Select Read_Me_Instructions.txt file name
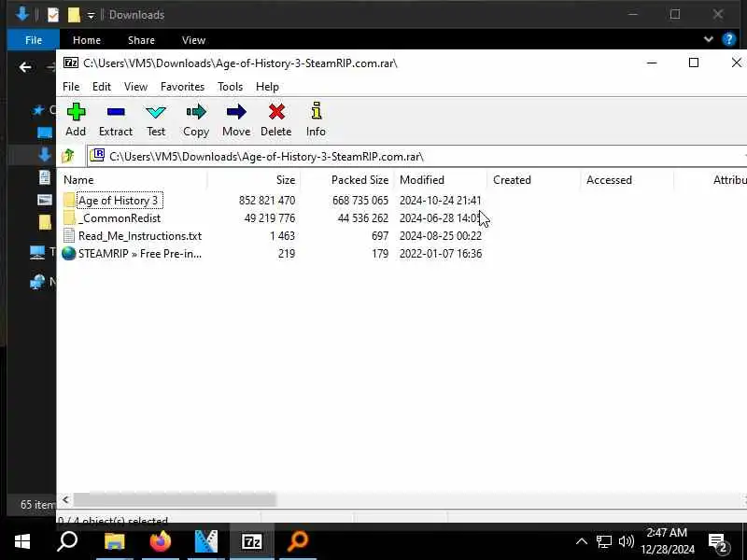 (x=140, y=236)
